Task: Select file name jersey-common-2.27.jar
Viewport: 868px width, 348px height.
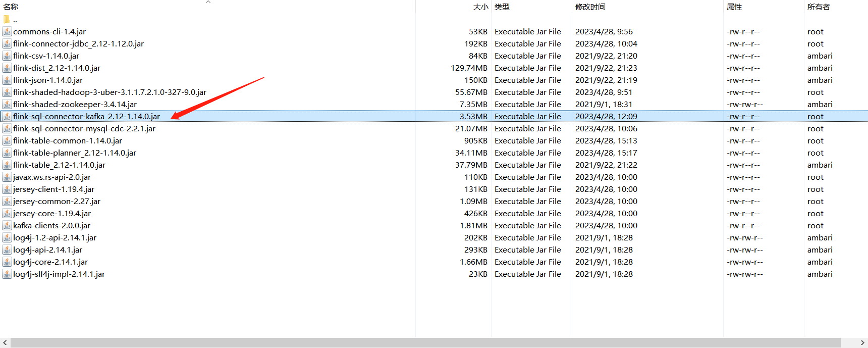Action: pyautogui.click(x=57, y=201)
